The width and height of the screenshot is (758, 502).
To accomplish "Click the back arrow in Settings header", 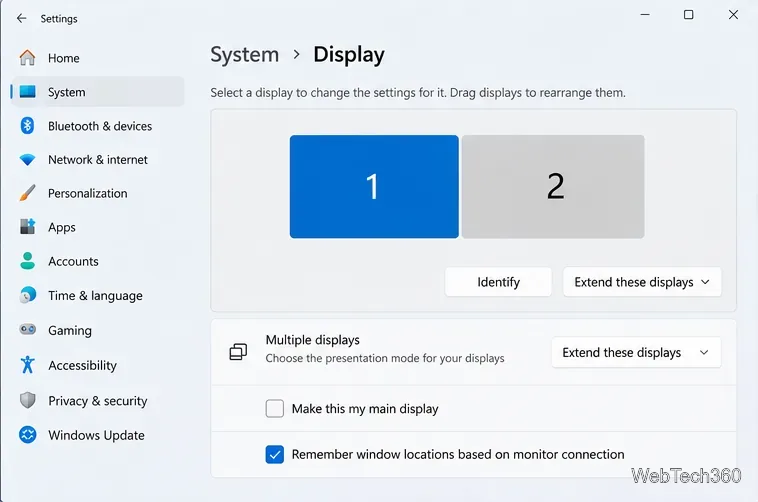I will (x=21, y=18).
